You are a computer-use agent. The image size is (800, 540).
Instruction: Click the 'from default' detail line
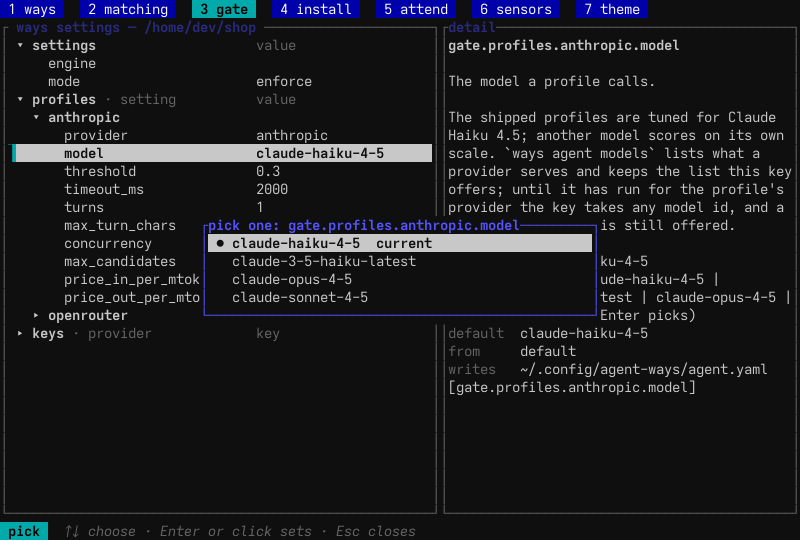512,351
